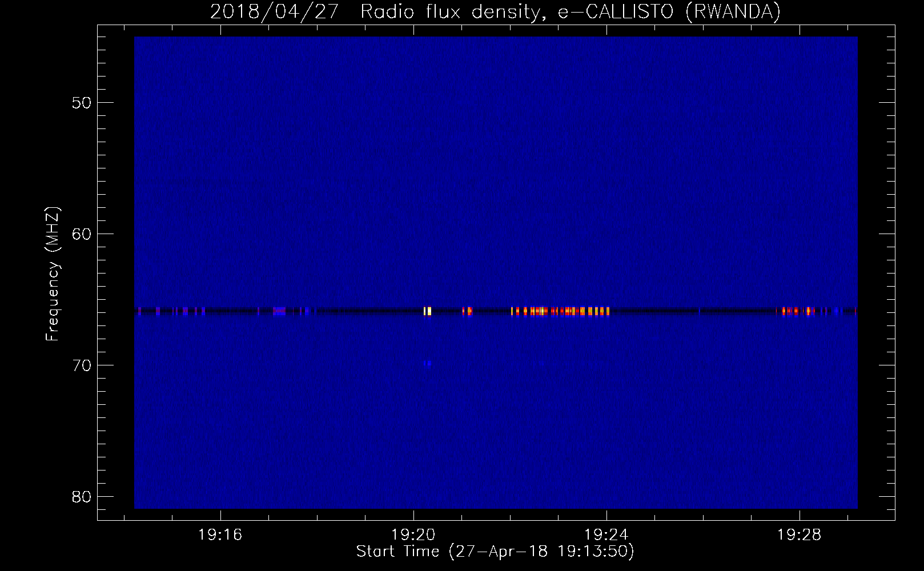
Task: Click the 50 frequency tick label
Action: [x=82, y=103]
